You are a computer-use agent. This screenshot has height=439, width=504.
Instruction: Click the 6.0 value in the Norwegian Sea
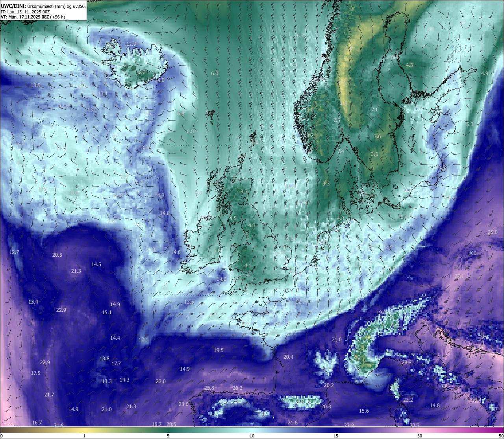pos(215,74)
